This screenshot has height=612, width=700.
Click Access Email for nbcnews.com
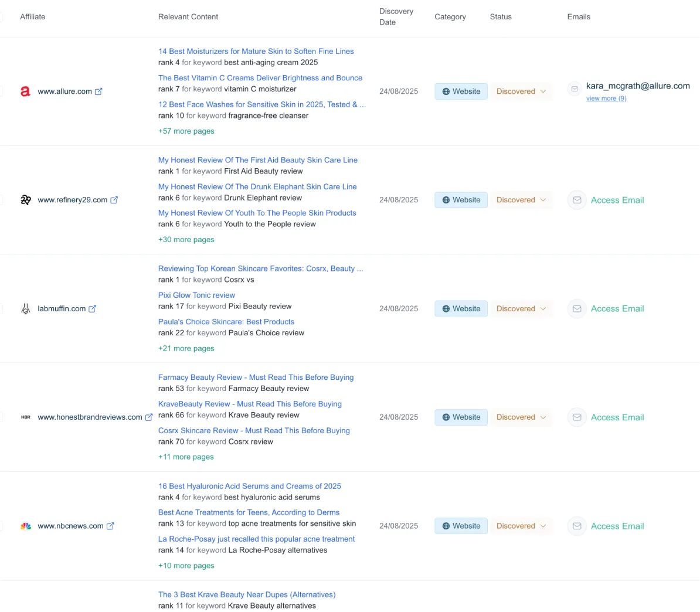617,526
